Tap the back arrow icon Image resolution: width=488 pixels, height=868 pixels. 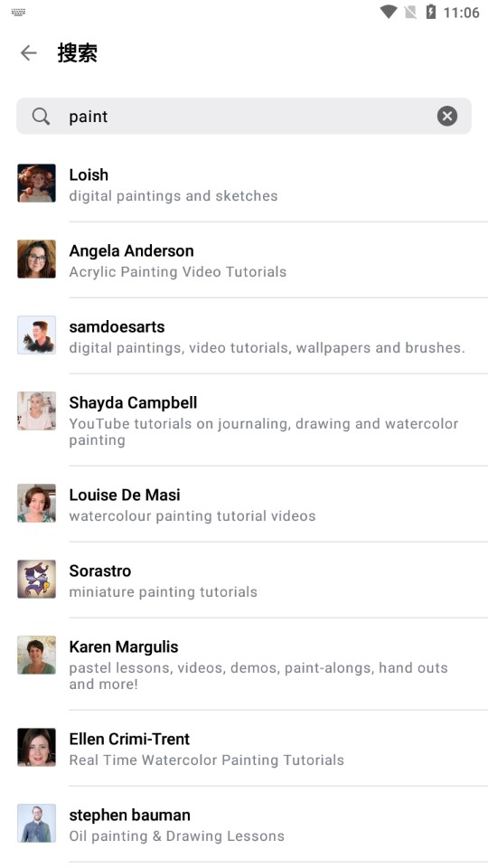(x=28, y=53)
